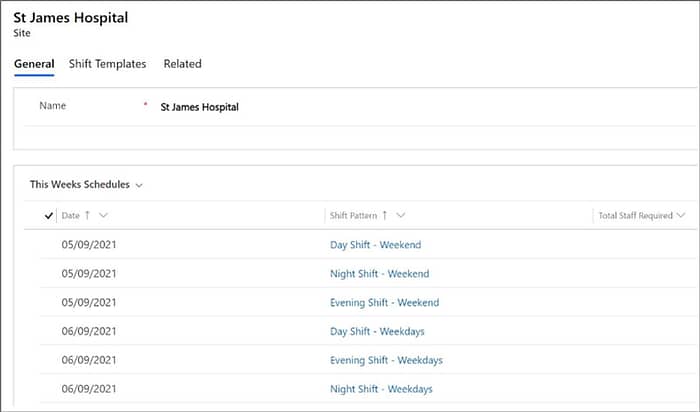
Task: Open the Date column dropdown chevron
Action: coord(103,216)
